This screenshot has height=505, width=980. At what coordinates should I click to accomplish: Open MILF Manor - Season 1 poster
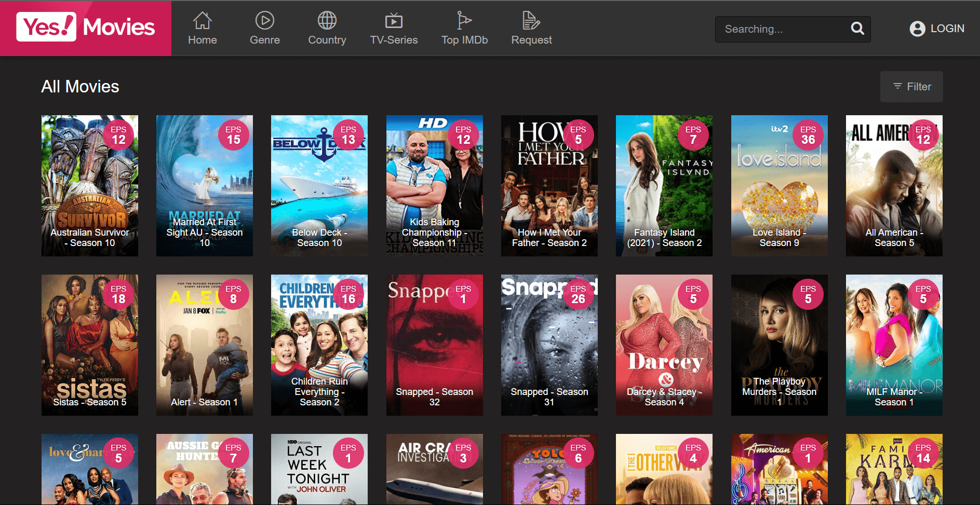pos(894,345)
